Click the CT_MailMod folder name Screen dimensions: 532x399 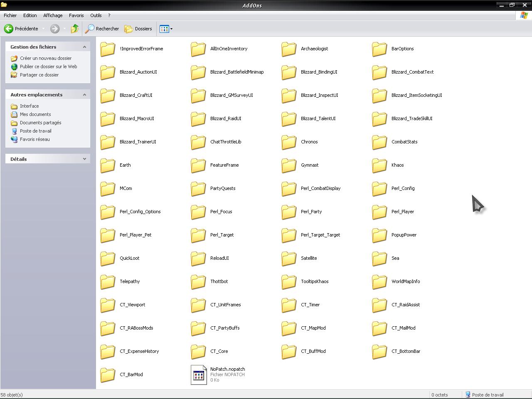[403, 328]
